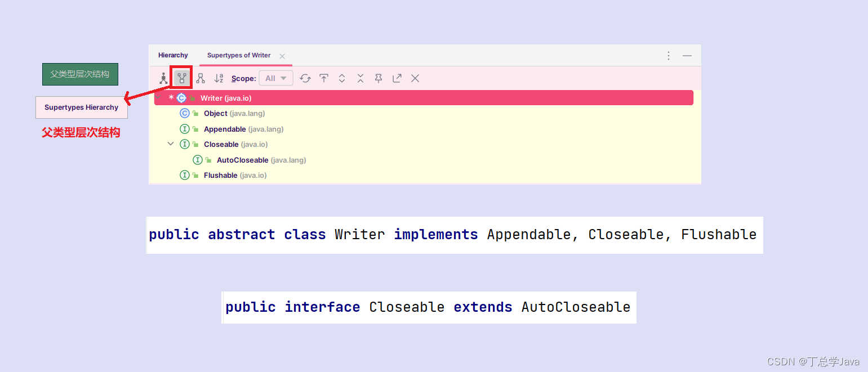Open the Scope dropdown showing All
The image size is (868, 372).
[x=275, y=78]
